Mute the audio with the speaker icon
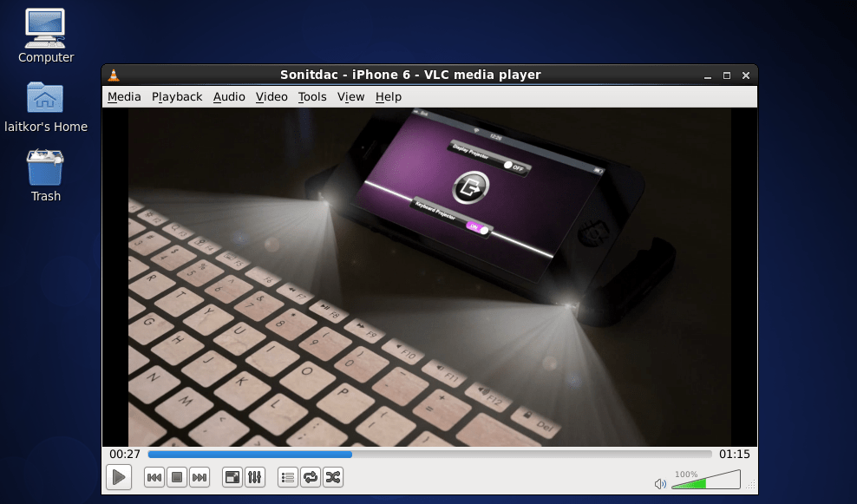Image resolution: width=857 pixels, height=504 pixels. 660,483
